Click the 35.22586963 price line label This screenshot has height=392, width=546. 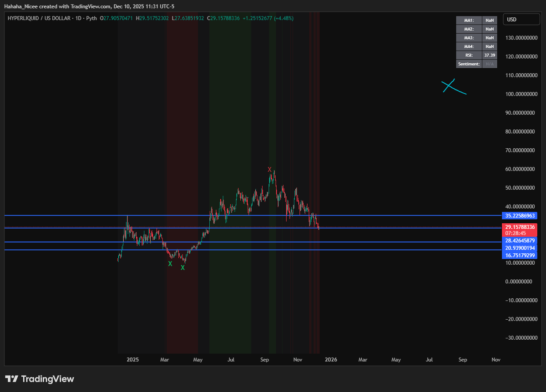point(521,216)
